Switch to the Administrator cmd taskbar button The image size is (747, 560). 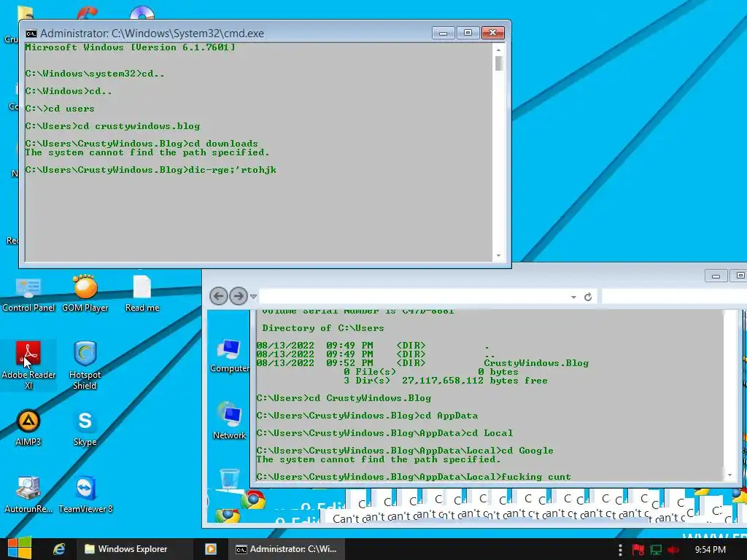point(286,549)
